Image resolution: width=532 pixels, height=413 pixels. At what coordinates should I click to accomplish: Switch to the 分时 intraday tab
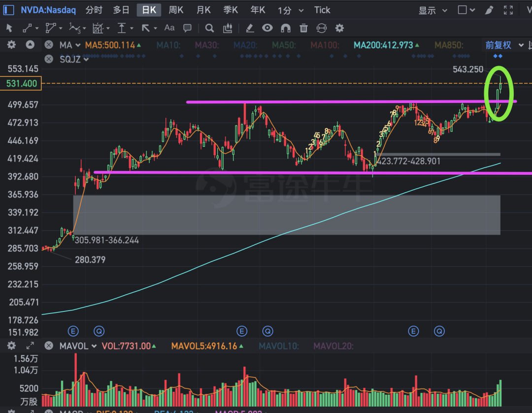click(x=94, y=10)
